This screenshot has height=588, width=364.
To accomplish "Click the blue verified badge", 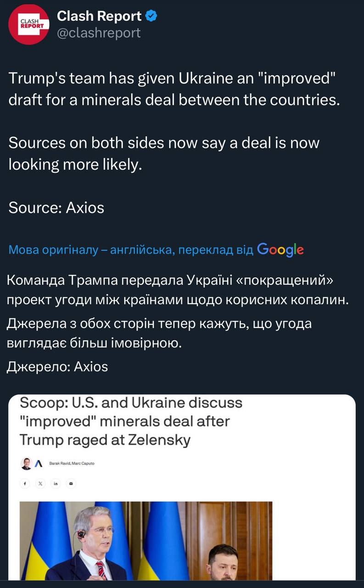I will 151,17.
